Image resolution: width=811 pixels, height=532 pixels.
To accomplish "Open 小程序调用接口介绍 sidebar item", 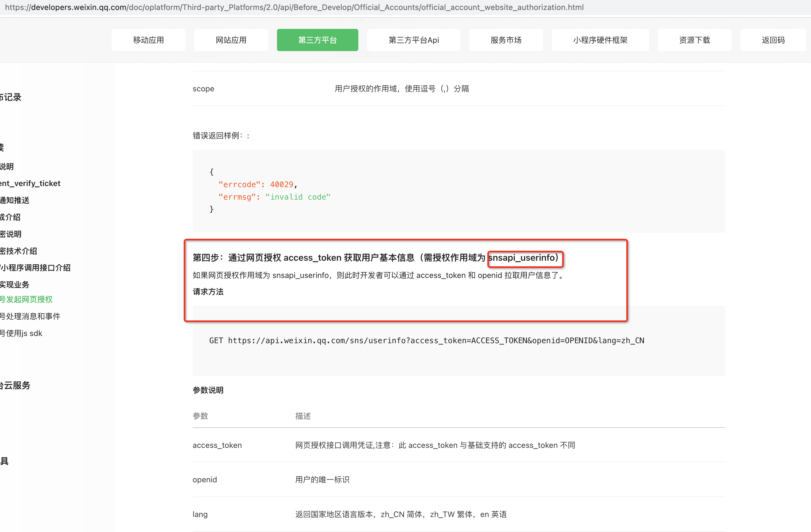I will click(35, 268).
